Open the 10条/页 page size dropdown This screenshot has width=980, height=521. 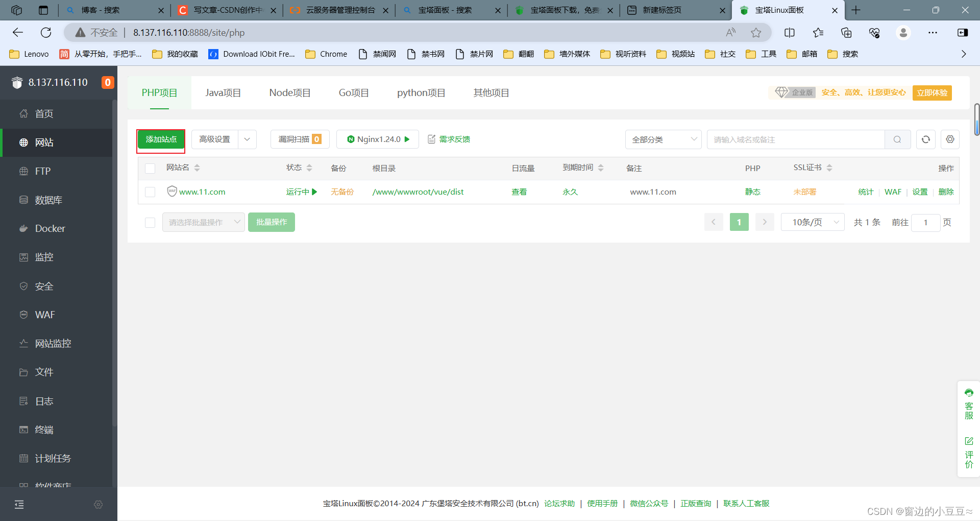813,222
